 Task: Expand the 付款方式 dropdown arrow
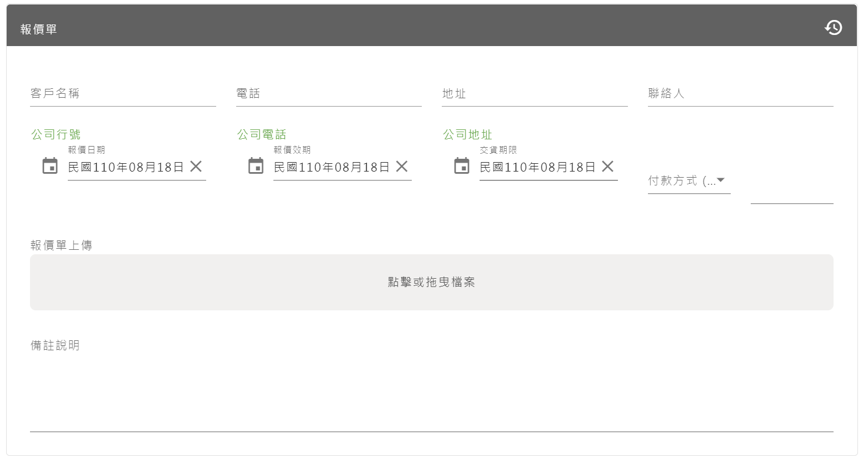pyautogui.click(x=722, y=179)
